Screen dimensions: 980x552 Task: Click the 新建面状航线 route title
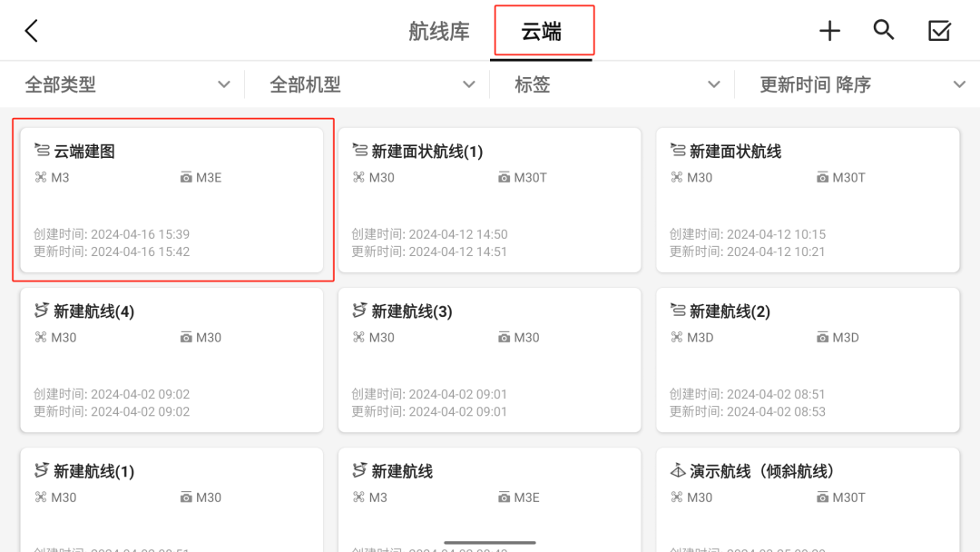click(x=735, y=152)
